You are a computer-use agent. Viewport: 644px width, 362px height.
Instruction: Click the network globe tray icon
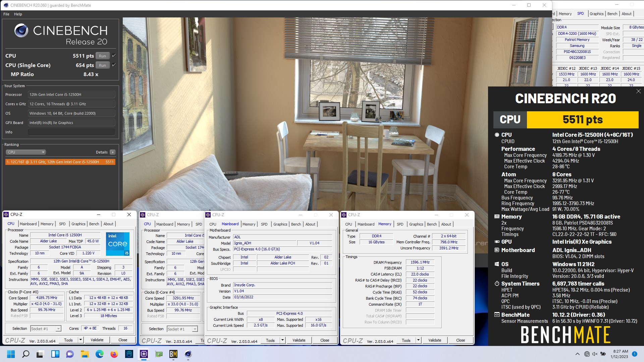[587, 354]
